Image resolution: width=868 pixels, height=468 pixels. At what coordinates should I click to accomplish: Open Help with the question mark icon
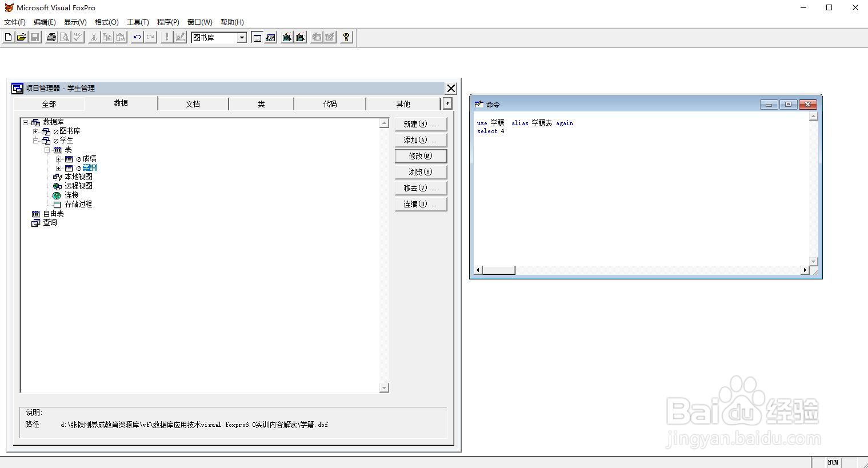[x=346, y=37]
